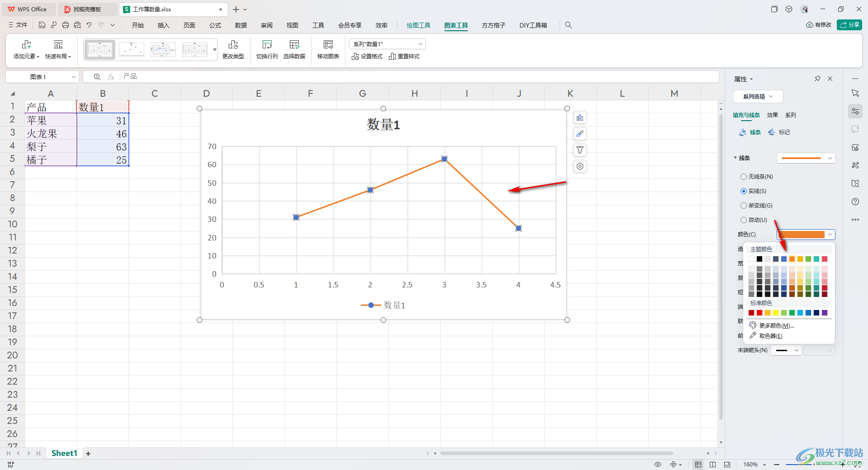Click the eyedropper 取色器 option
The height and width of the screenshot is (470, 868).
pos(766,336)
